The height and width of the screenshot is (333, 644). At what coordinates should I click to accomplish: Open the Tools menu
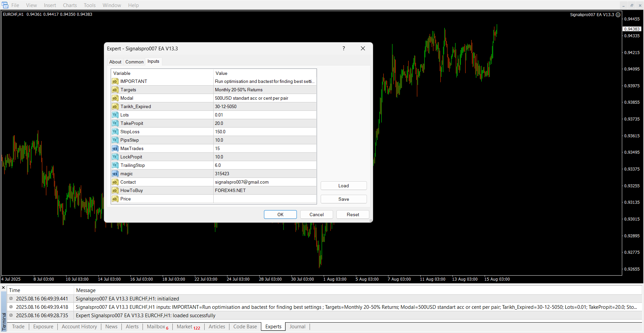90,5
